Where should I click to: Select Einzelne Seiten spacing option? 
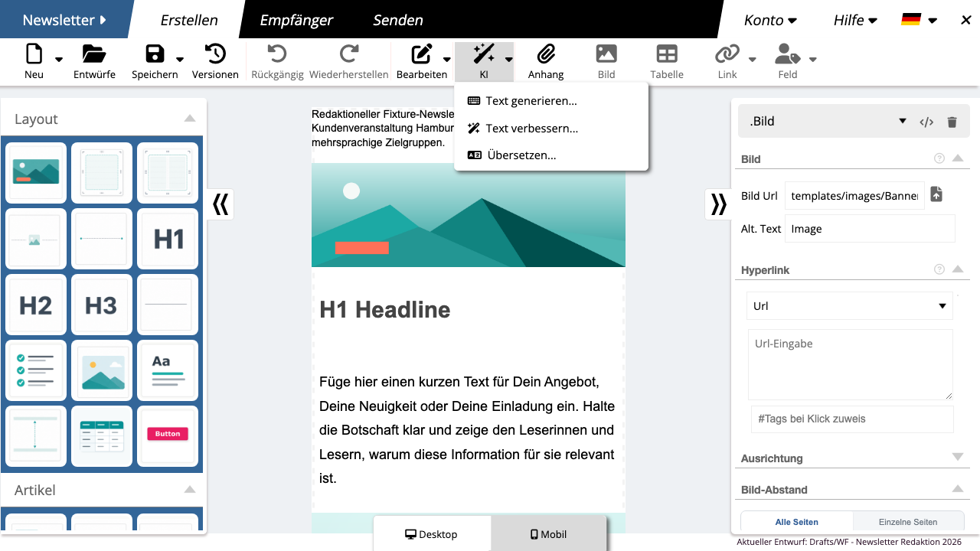point(908,522)
